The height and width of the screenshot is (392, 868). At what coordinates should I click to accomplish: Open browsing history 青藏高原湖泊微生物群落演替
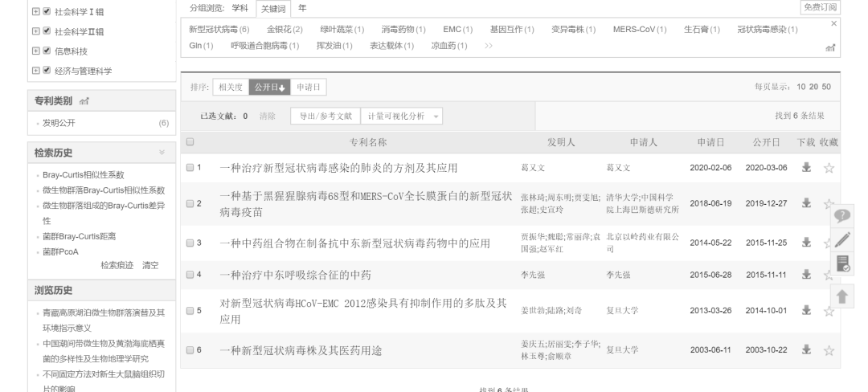(x=104, y=321)
